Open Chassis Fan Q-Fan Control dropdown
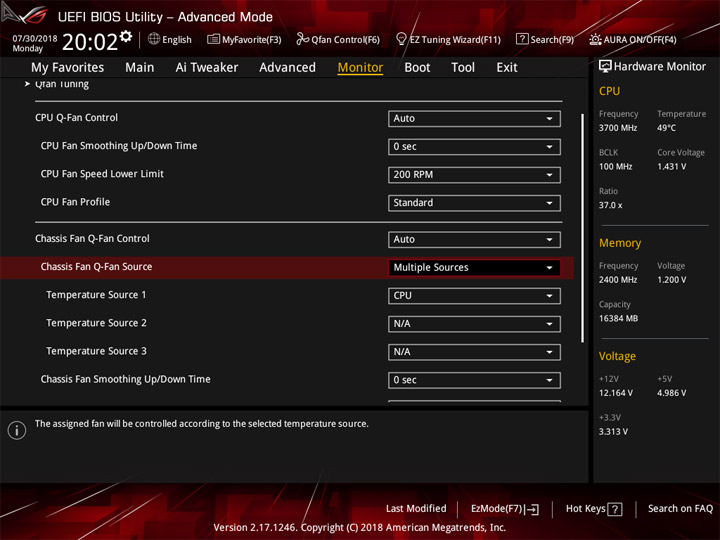This screenshot has width=720, height=540. point(474,240)
